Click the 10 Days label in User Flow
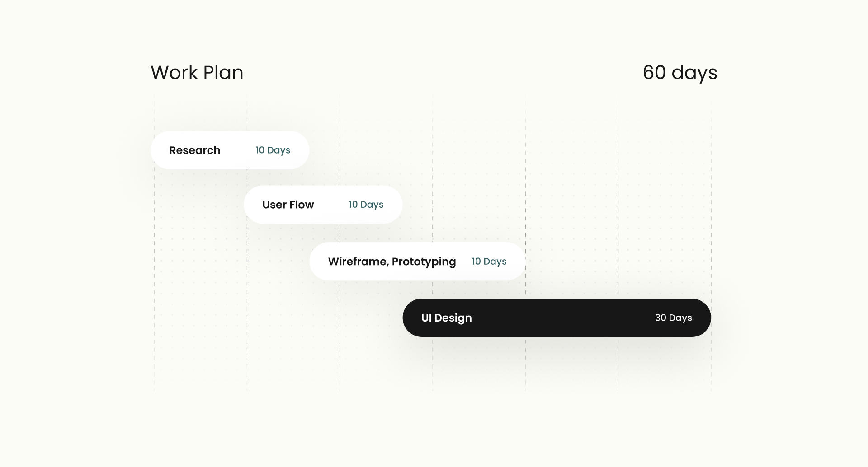 point(366,205)
